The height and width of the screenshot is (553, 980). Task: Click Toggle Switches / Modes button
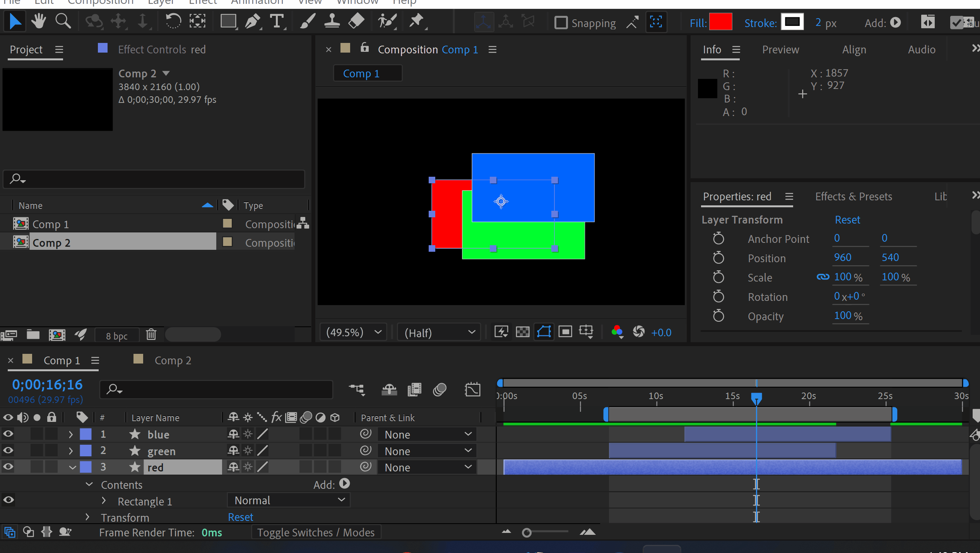(316, 533)
